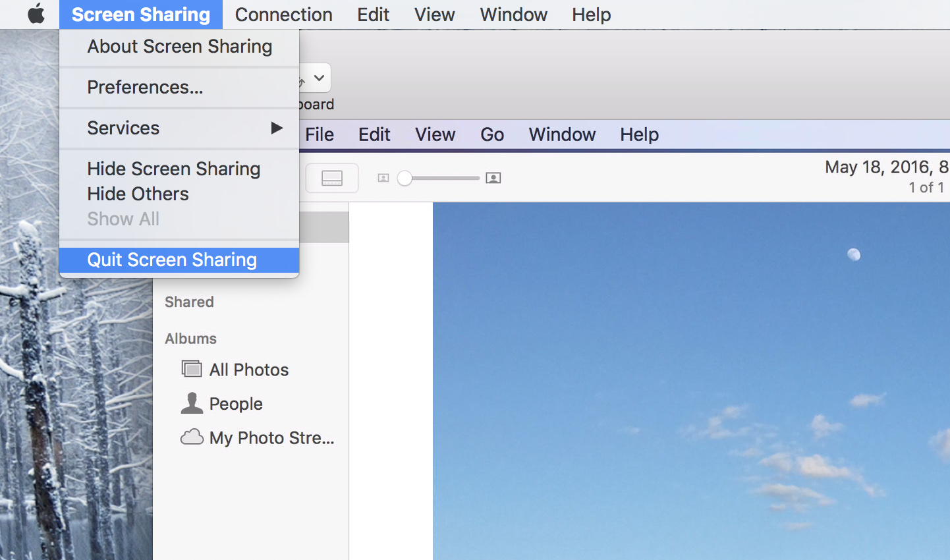The height and width of the screenshot is (560, 950).
Task: Open the top Window menu
Action: (513, 14)
